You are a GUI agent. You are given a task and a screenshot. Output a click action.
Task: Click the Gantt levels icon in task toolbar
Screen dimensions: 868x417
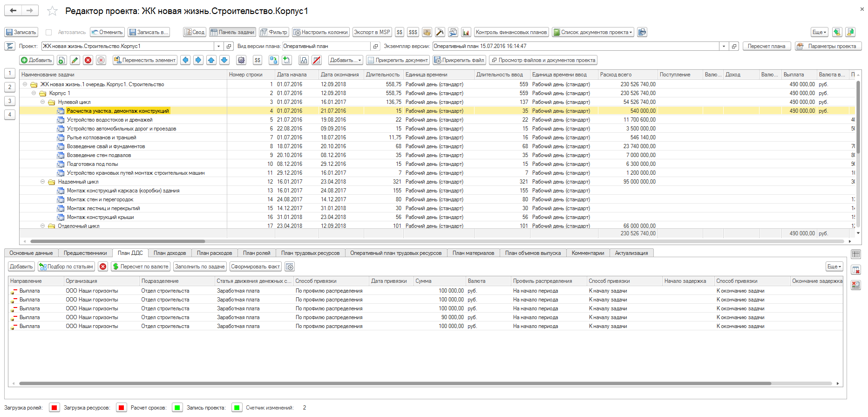(304, 60)
